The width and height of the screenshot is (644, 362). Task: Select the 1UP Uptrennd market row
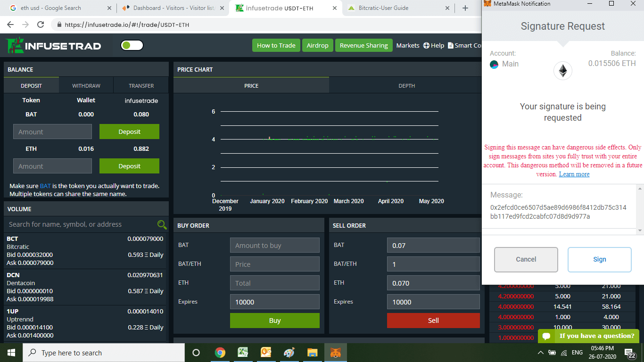click(x=85, y=323)
